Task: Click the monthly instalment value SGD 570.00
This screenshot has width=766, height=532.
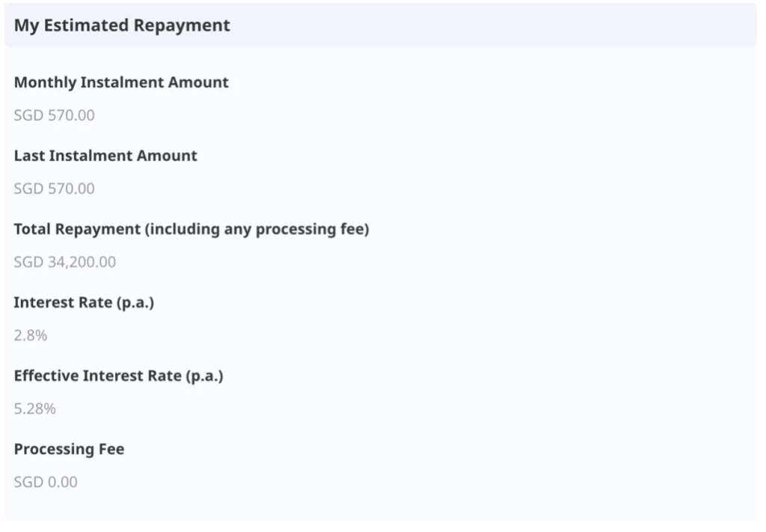Action: [x=54, y=115]
